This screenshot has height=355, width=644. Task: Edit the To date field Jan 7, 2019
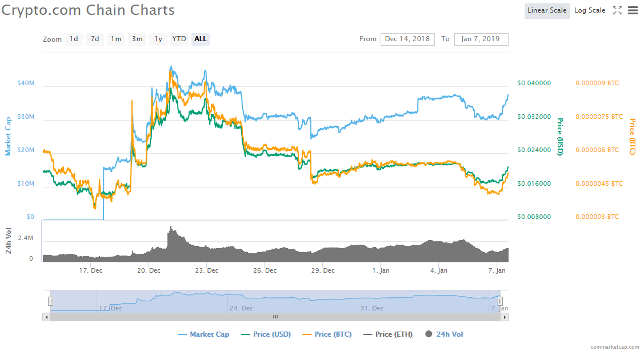(481, 39)
